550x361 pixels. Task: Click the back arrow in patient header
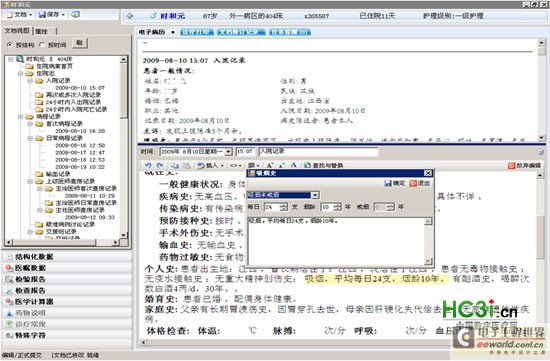click(130, 16)
